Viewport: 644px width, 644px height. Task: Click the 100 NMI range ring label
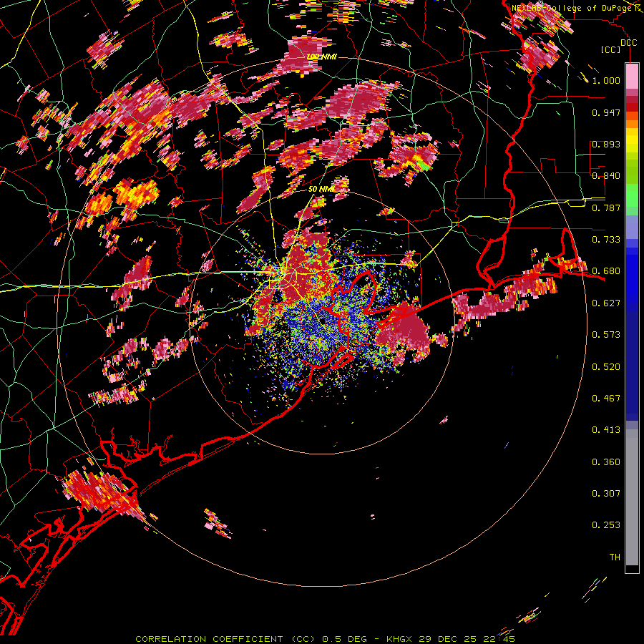point(321,57)
